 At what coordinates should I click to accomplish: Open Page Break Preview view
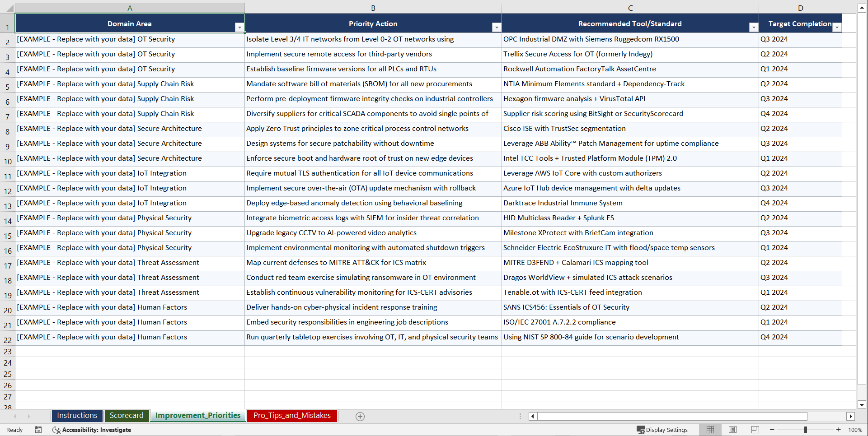tap(754, 430)
